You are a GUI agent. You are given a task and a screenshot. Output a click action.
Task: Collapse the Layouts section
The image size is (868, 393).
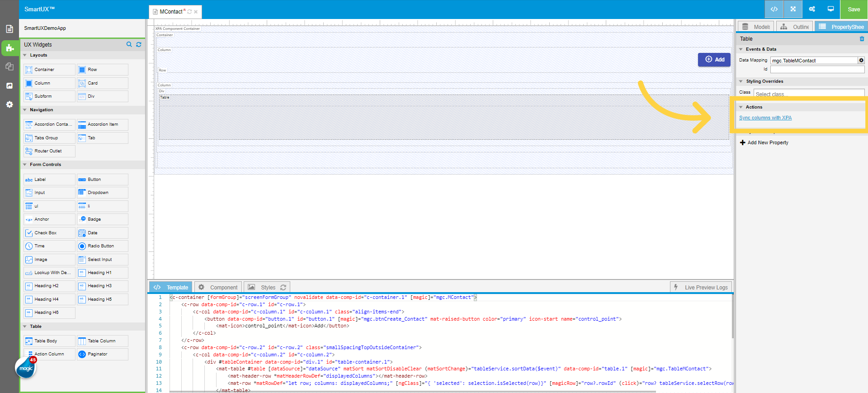[25, 55]
